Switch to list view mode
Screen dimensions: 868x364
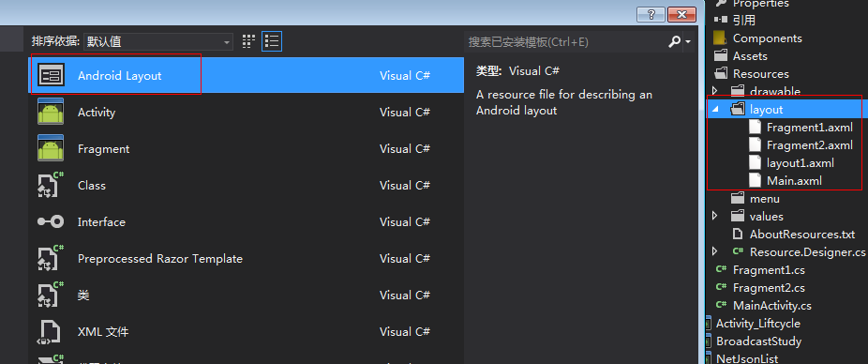click(x=272, y=41)
